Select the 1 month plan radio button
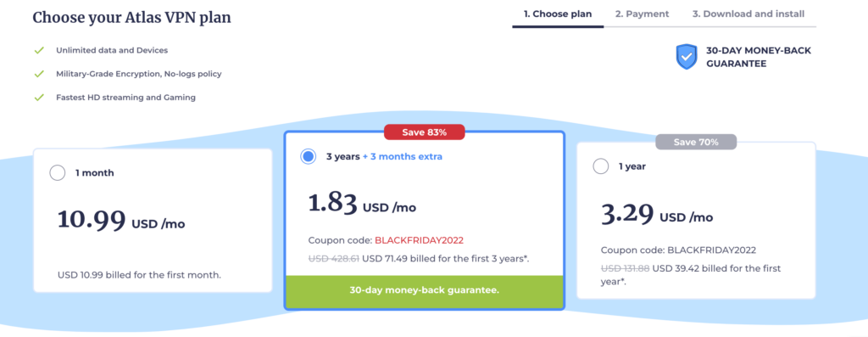The width and height of the screenshot is (868, 337). pos(58,173)
